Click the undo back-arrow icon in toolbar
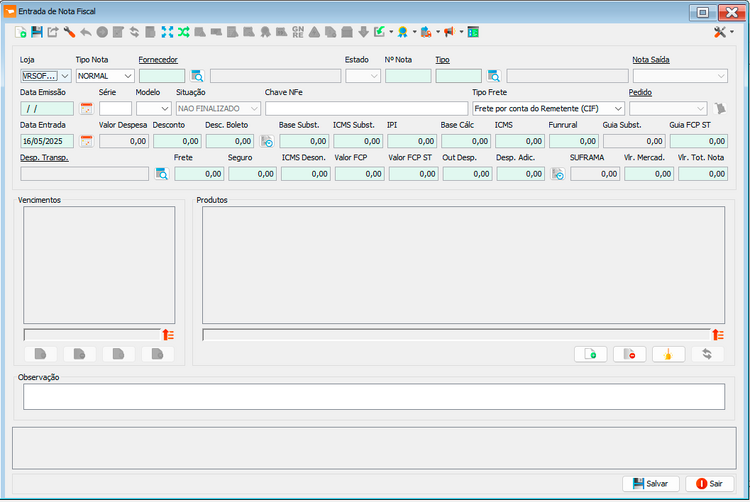The width and height of the screenshot is (750, 502). tap(86, 33)
